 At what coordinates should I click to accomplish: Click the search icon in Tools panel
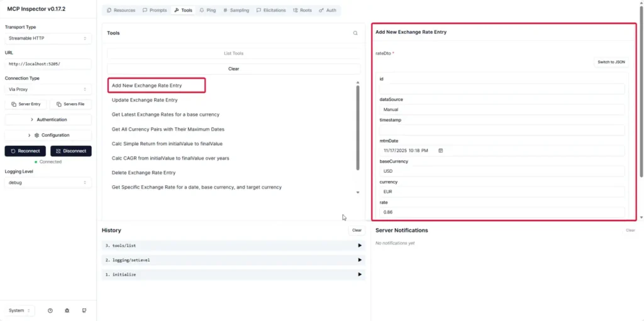click(x=355, y=33)
